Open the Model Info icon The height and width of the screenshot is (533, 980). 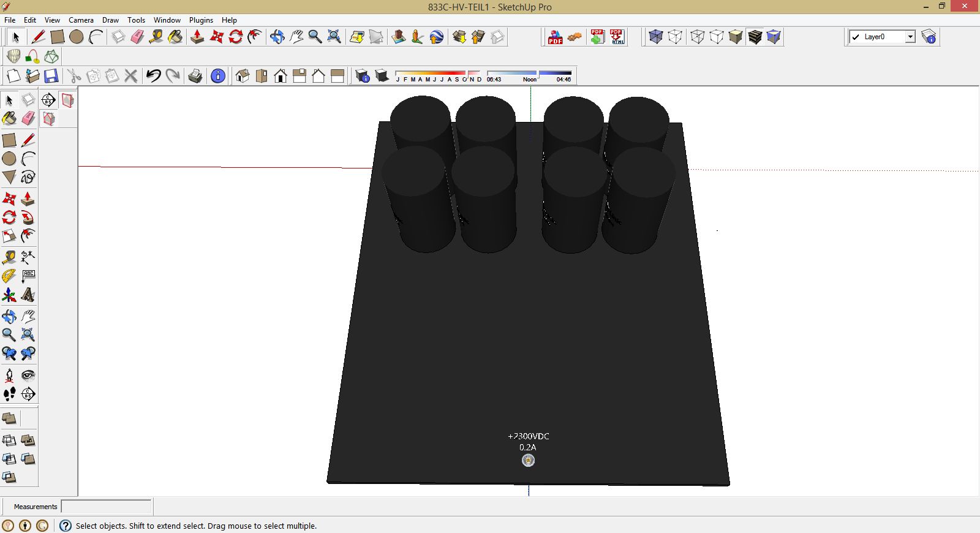pyautogui.click(x=218, y=76)
